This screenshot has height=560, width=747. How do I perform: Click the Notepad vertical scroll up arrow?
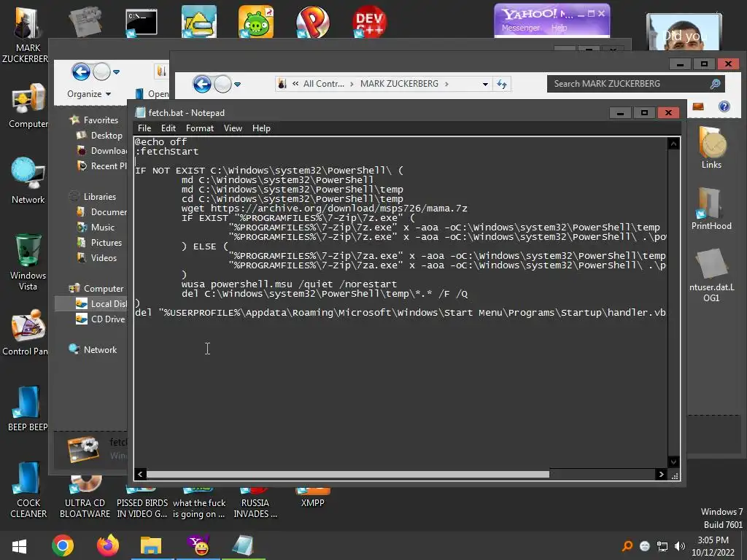(x=673, y=144)
